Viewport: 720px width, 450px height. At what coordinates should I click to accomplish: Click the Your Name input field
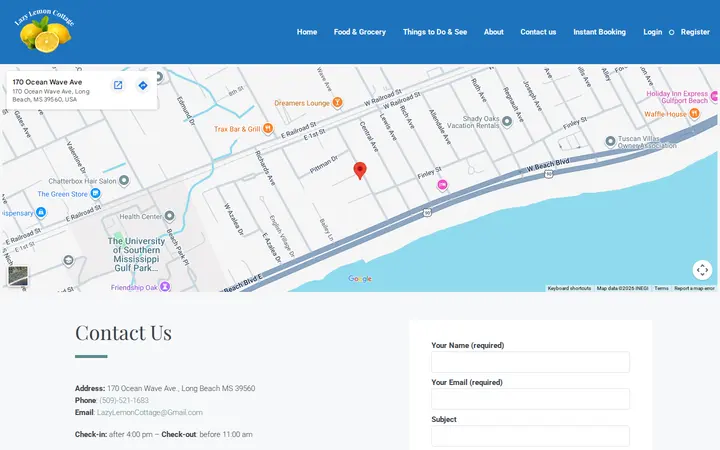[530, 362]
